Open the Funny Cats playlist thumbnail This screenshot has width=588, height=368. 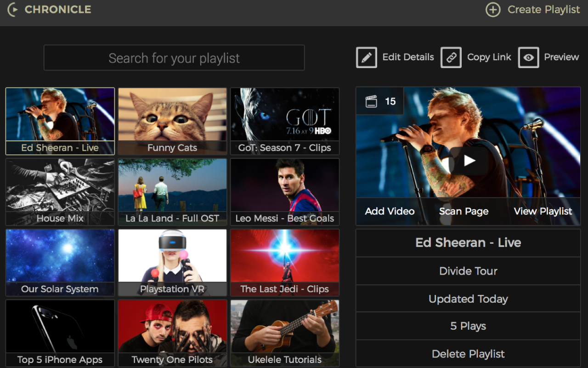coord(172,121)
